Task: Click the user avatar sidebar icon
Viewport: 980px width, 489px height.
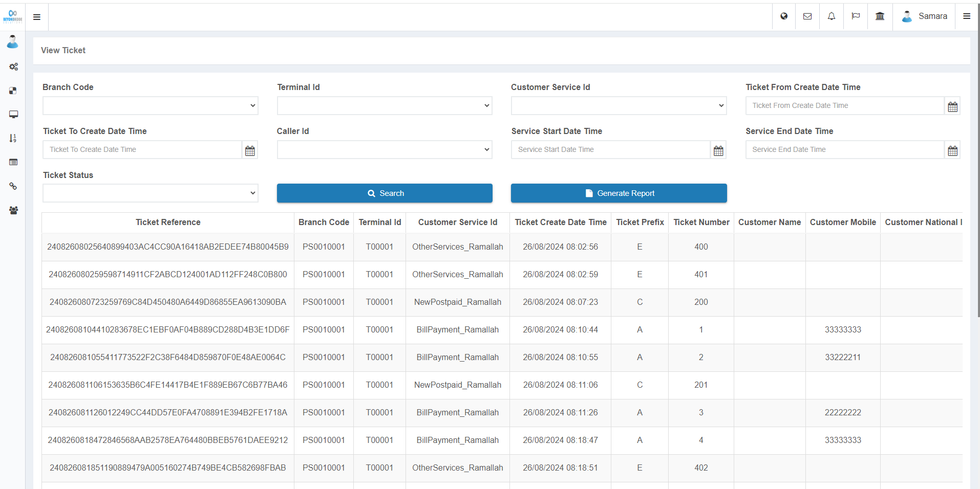Action: [13, 41]
